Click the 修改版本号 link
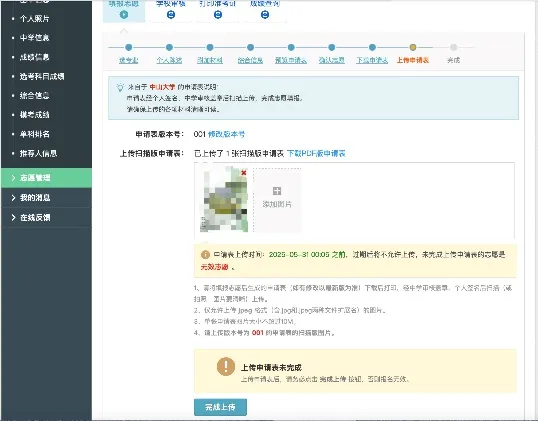The width and height of the screenshot is (538, 421). click(226, 134)
